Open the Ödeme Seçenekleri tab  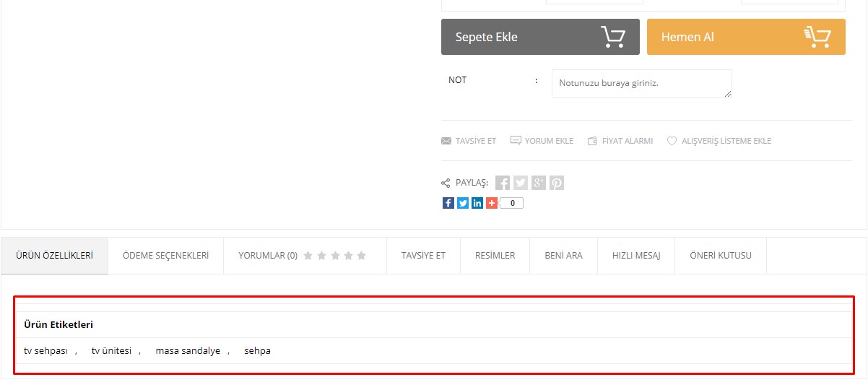click(166, 256)
